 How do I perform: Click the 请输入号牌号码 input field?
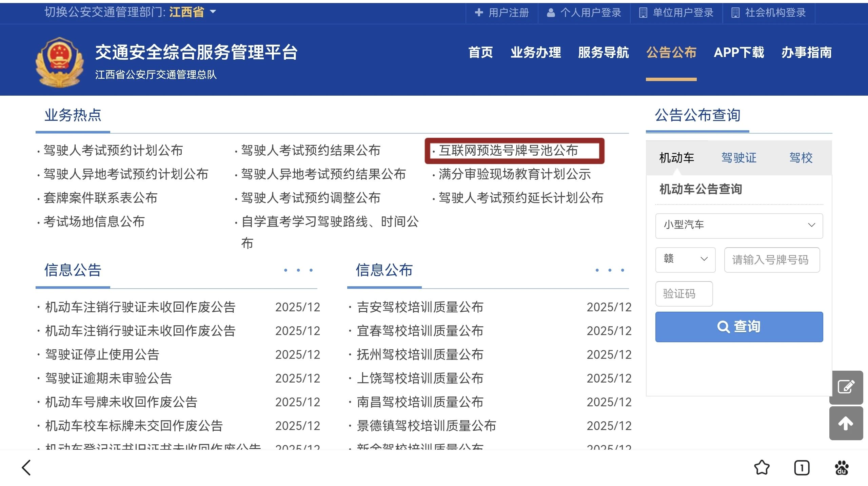(x=772, y=260)
